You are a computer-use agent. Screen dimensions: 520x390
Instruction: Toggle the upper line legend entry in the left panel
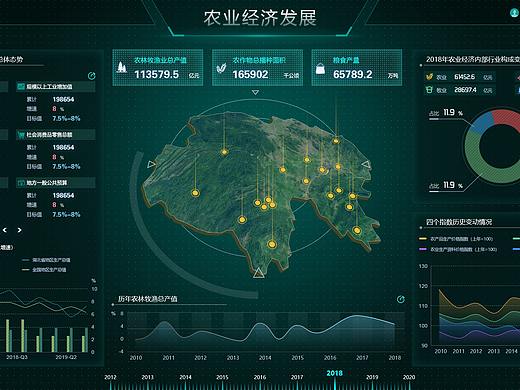[46, 260]
